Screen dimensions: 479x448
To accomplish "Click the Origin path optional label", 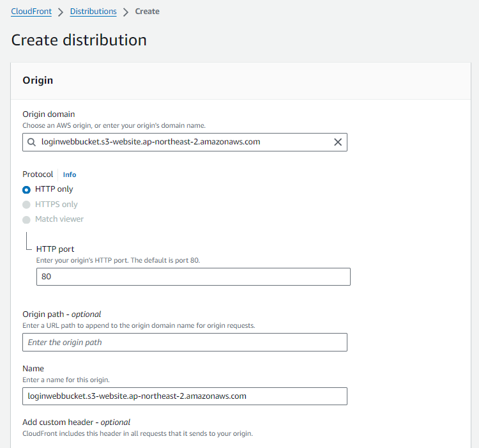I will [62, 314].
